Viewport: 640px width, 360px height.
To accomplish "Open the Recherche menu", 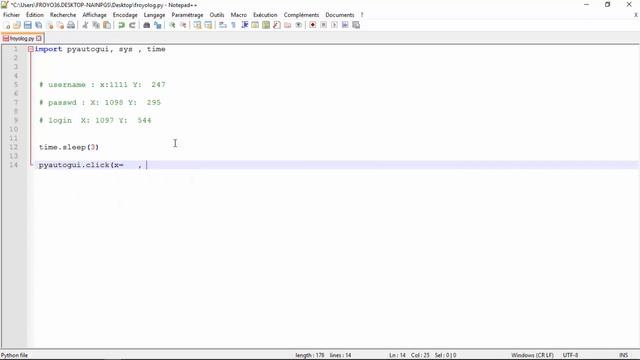I will point(63,15).
